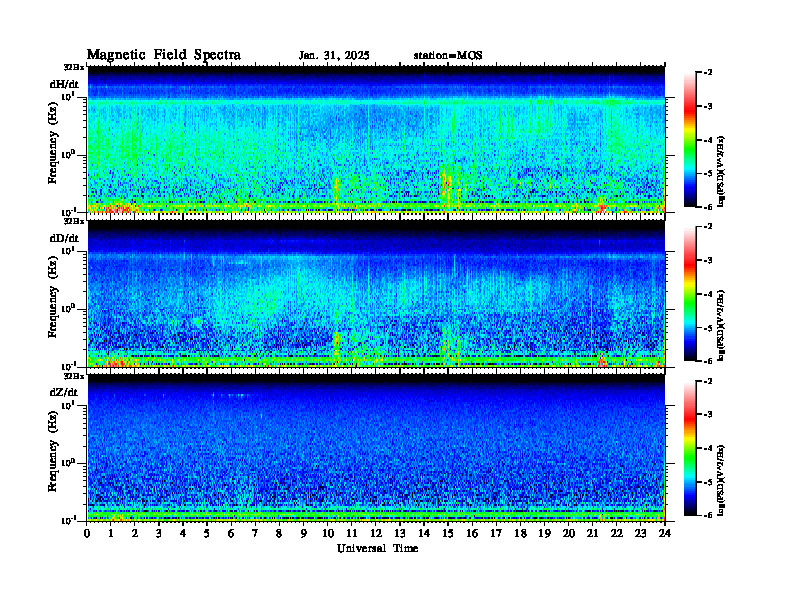
Task: Click hour tick label "18" on the time axis
Action: (520, 534)
